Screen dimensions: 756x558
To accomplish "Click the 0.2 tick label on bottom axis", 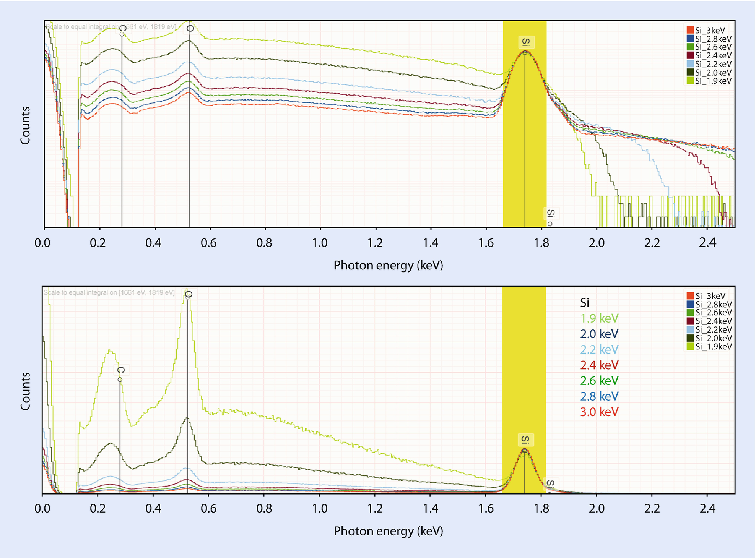I will (98, 508).
